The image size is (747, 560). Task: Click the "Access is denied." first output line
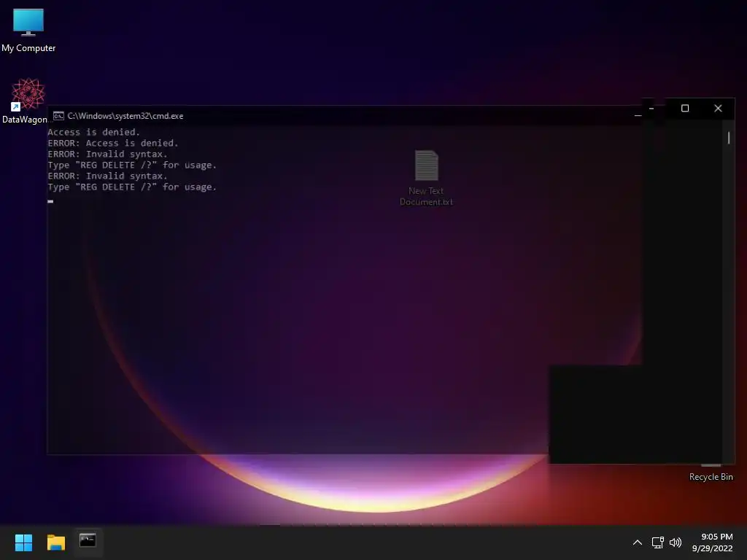pos(93,132)
